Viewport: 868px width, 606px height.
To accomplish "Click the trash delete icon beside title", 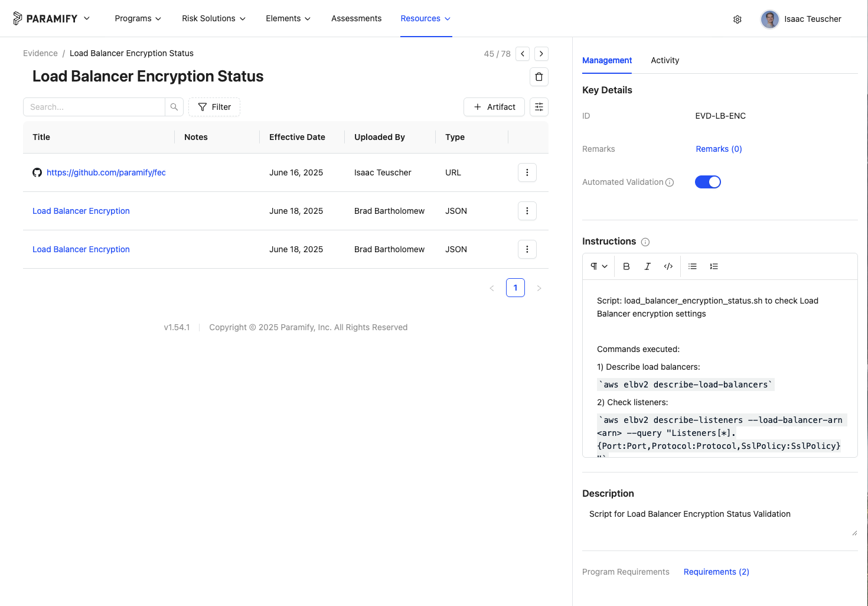I will (x=539, y=77).
